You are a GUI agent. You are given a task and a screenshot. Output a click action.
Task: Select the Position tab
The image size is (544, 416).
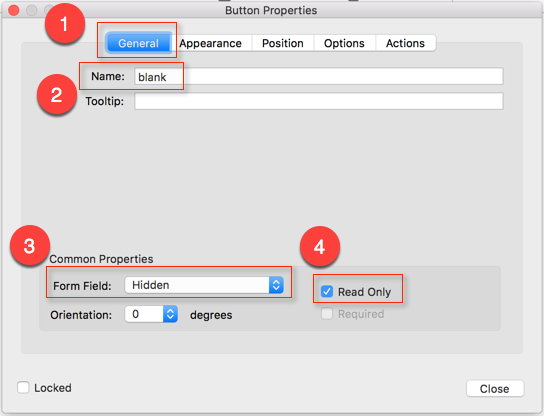coord(283,43)
